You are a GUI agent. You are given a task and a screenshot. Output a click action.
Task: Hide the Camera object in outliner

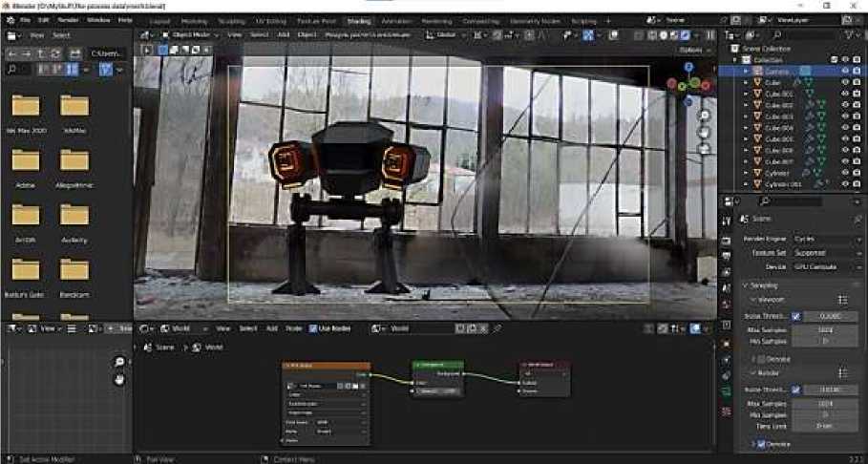(844, 71)
